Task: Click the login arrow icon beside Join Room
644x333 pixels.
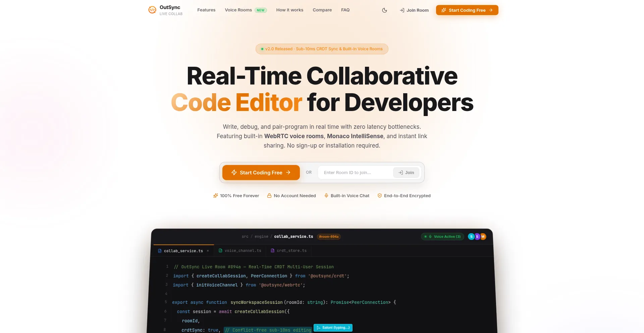Action: (x=402, y=10)
